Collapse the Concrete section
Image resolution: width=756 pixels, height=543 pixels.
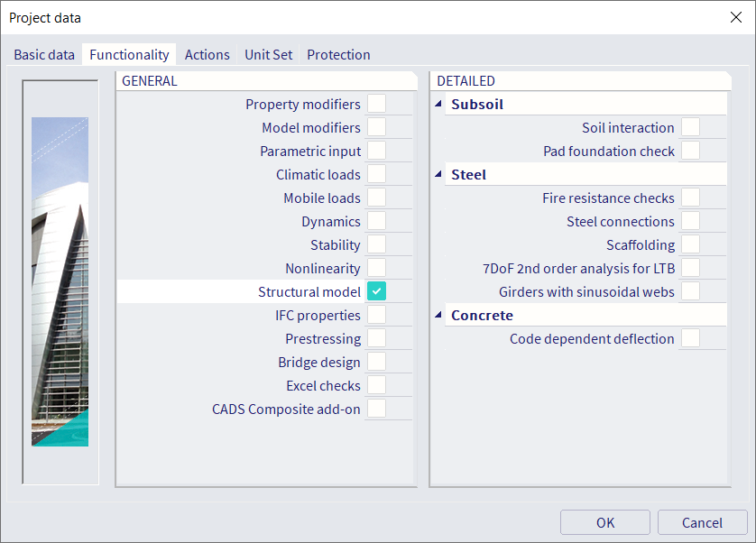coord(438,315)
